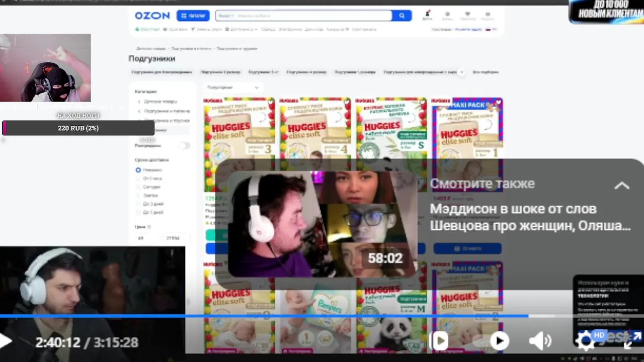The width and height of the screenshot is (644, 362).
Task: Click the '2:40:12 / 3:15:28' timestamp
Action: [87, 342]
